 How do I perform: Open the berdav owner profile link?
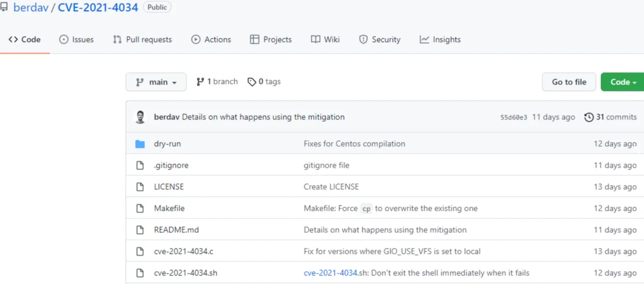(x=31, y=7)
